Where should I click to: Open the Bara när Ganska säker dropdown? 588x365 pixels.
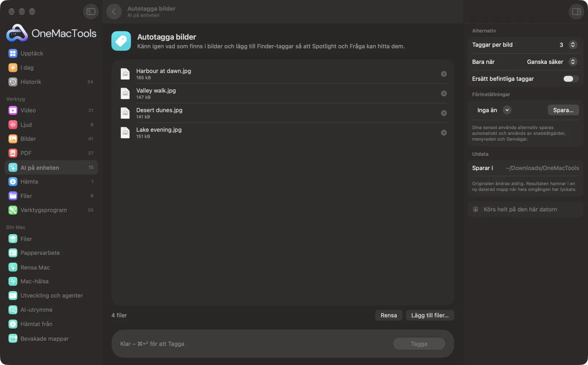(x=552, y=62)
